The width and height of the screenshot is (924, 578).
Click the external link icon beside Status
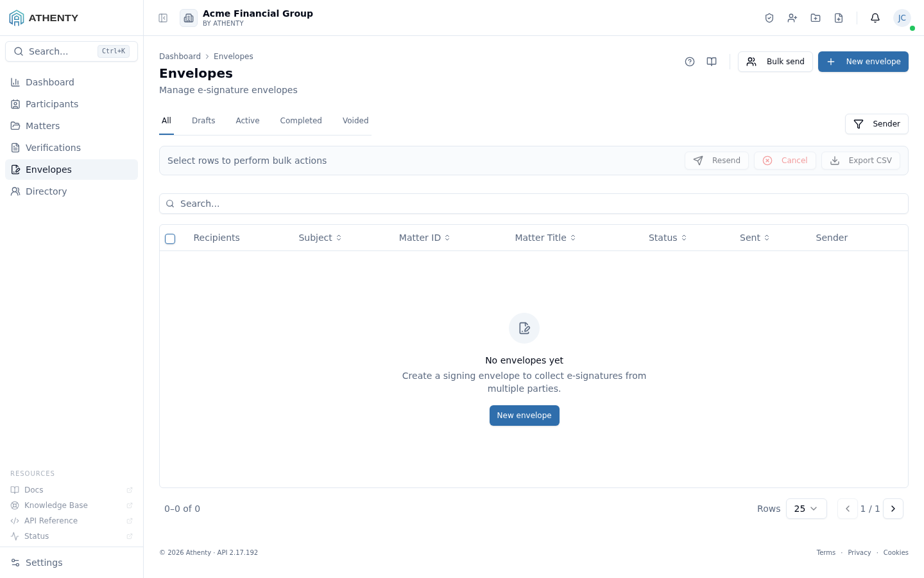coord(130,536)
